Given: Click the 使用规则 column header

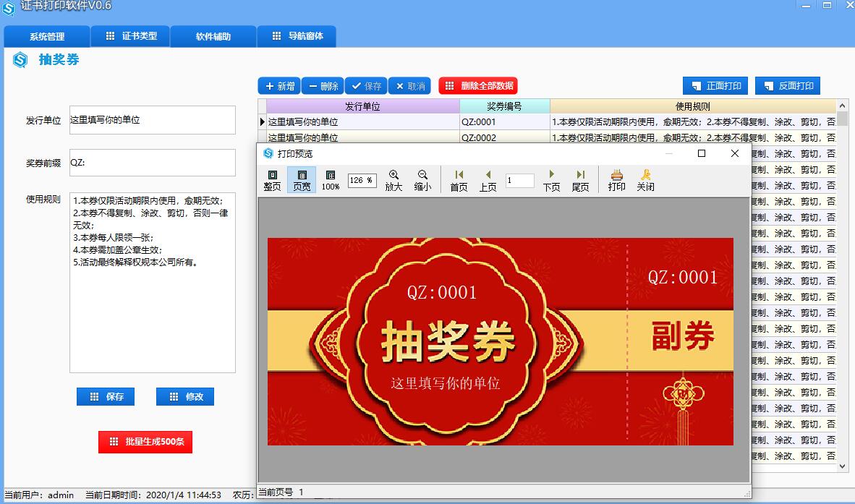Looking at the screenshot, I should (693, 106).
